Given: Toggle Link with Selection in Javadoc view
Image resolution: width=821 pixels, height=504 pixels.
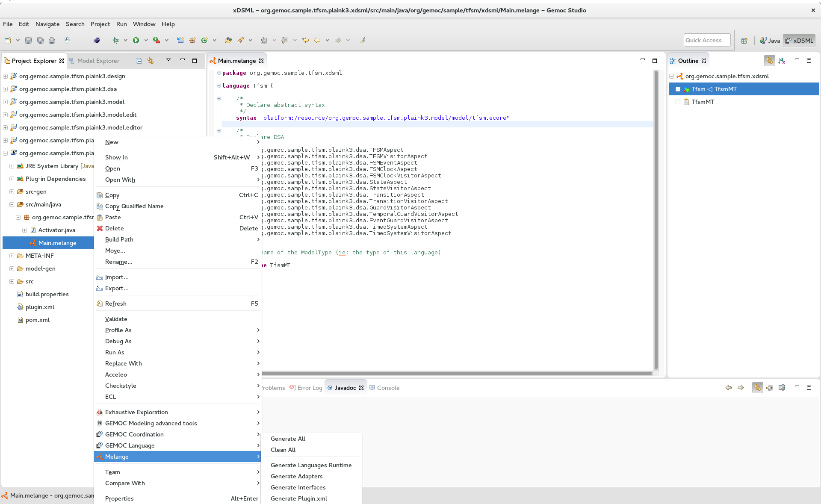Looking at the screenshot, I should (x=757, y=388).
